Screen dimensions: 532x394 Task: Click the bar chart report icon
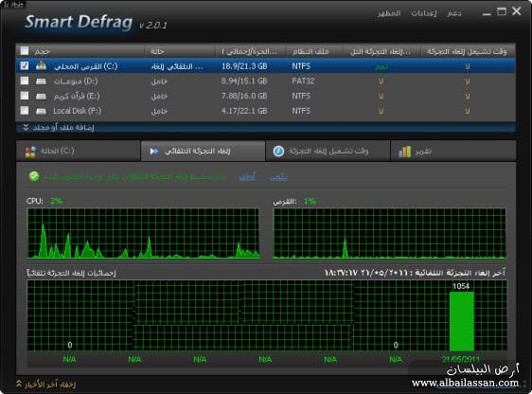pos(405,152)
